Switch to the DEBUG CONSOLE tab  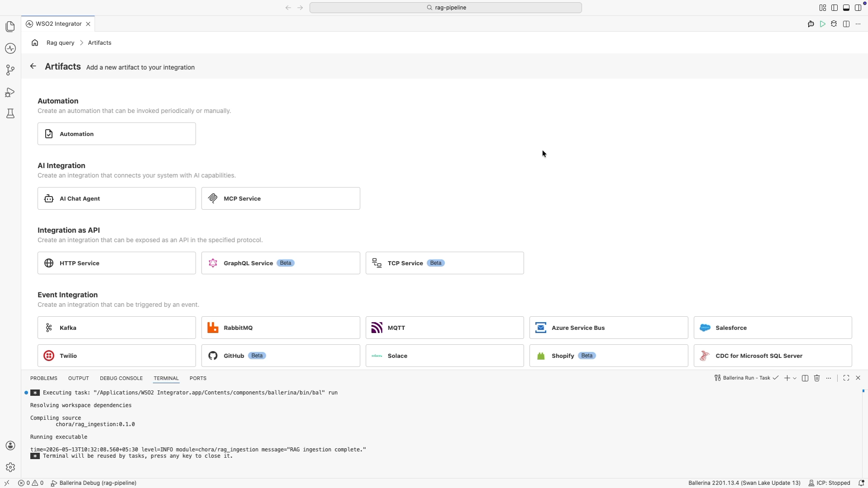(121, 378)
